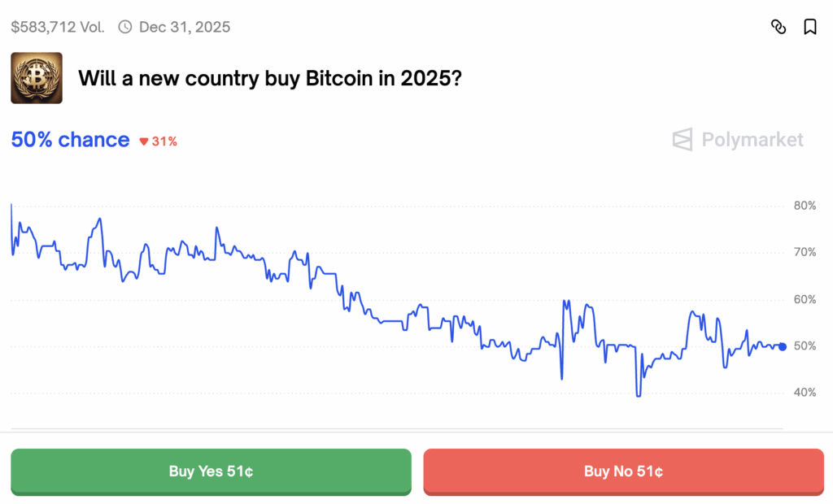This screenshot has height=504, width=833.
Task: Click the Polymarket watermark text
Action: [752, 140]
